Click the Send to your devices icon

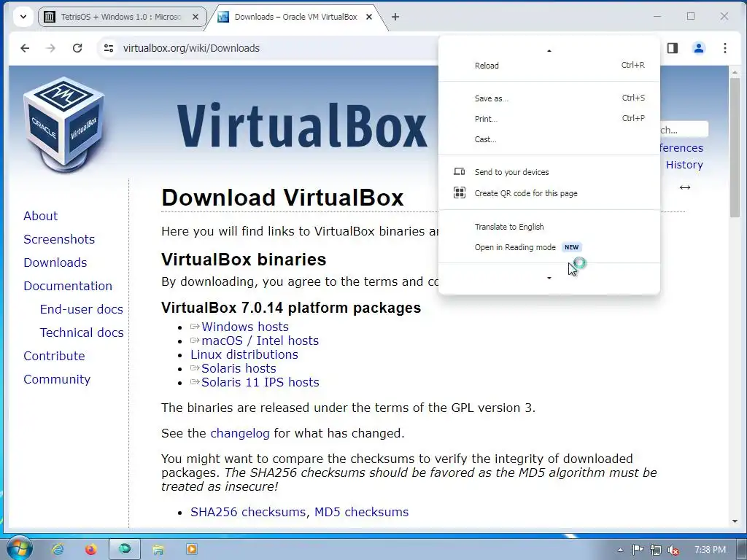(460, 171)
